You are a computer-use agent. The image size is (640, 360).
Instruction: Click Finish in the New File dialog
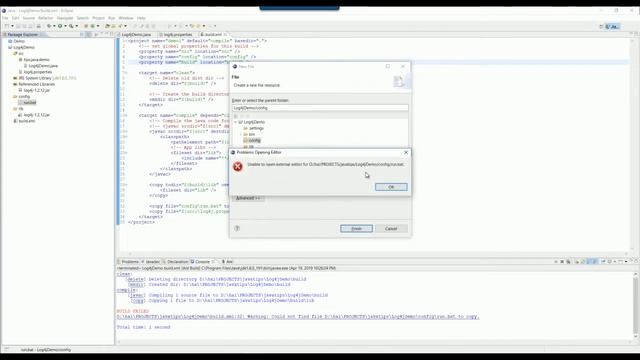tap(356, 229)
